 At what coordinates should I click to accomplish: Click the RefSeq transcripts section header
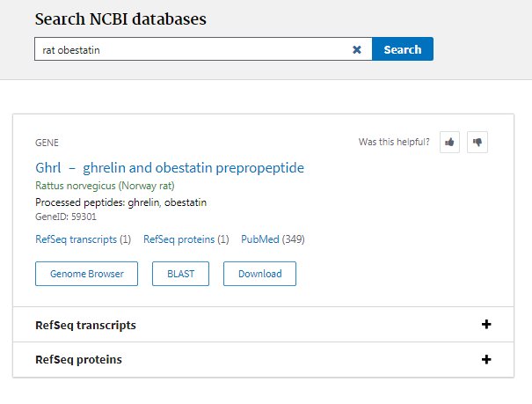point(85,325)
